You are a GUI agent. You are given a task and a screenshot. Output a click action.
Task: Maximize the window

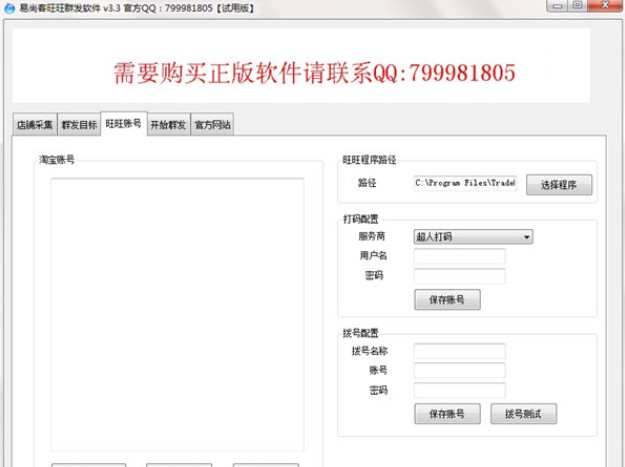[577, 6]
